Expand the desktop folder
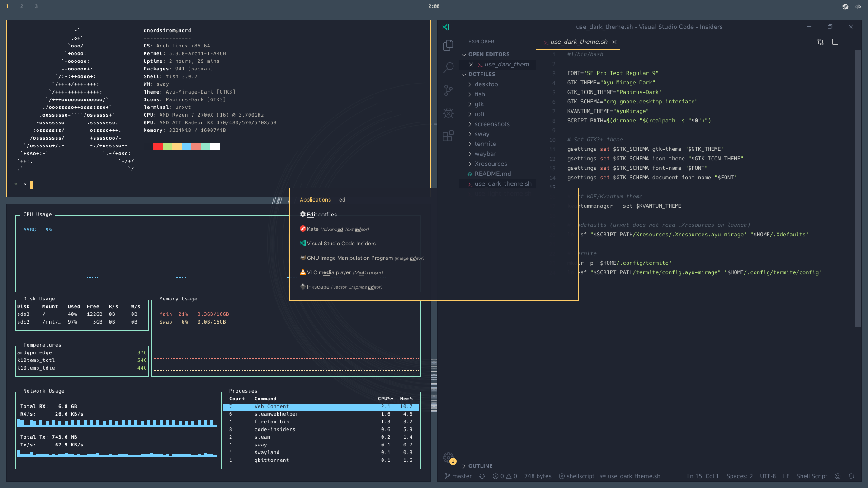This screenshot has height=488, width=868. pos(497,84)
